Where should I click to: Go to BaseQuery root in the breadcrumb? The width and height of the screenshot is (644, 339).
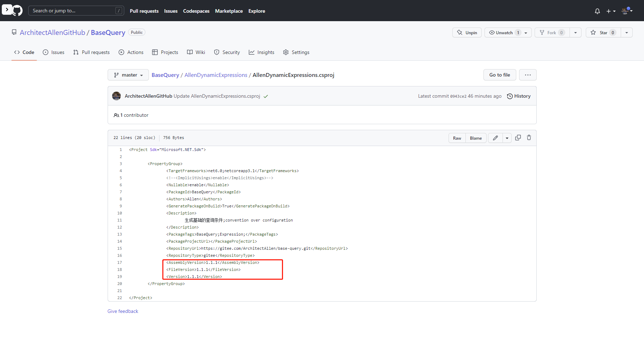tap(165, 75)
